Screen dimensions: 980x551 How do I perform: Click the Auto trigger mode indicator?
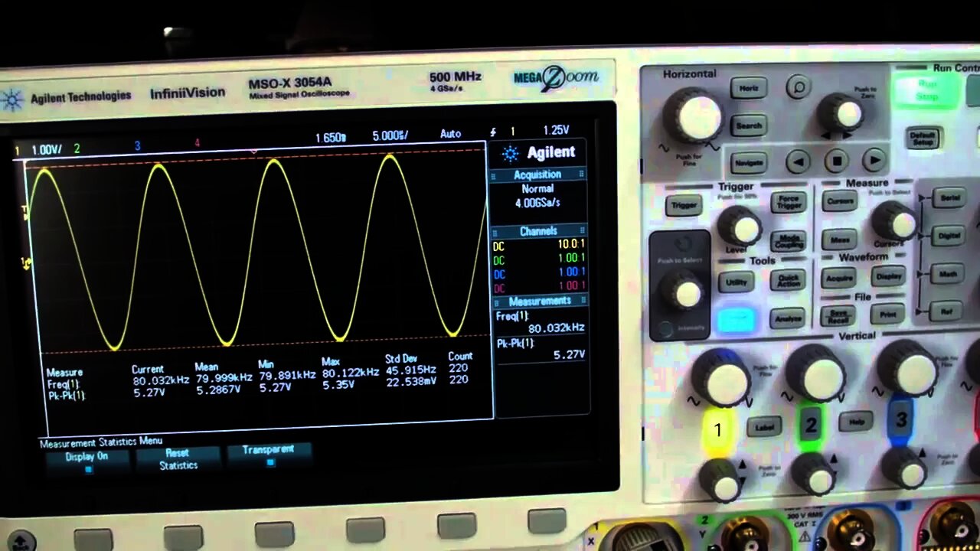tap(451, 134)
